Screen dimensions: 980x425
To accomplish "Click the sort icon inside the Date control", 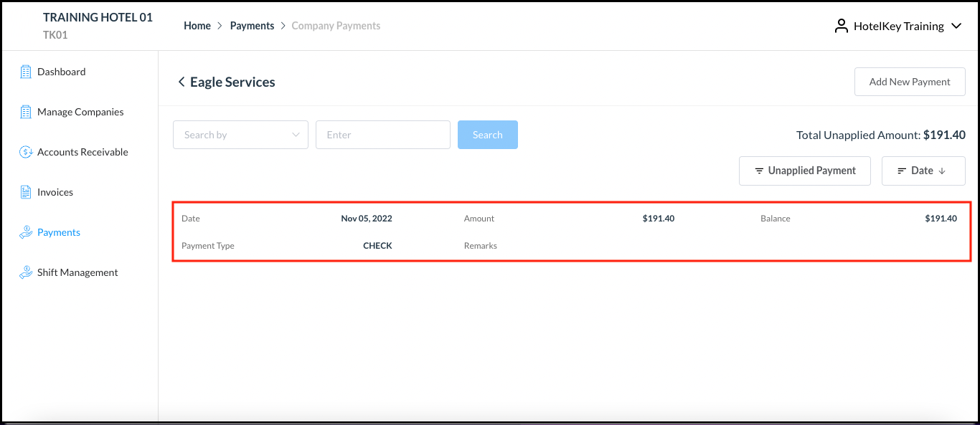I will point(903,171).
